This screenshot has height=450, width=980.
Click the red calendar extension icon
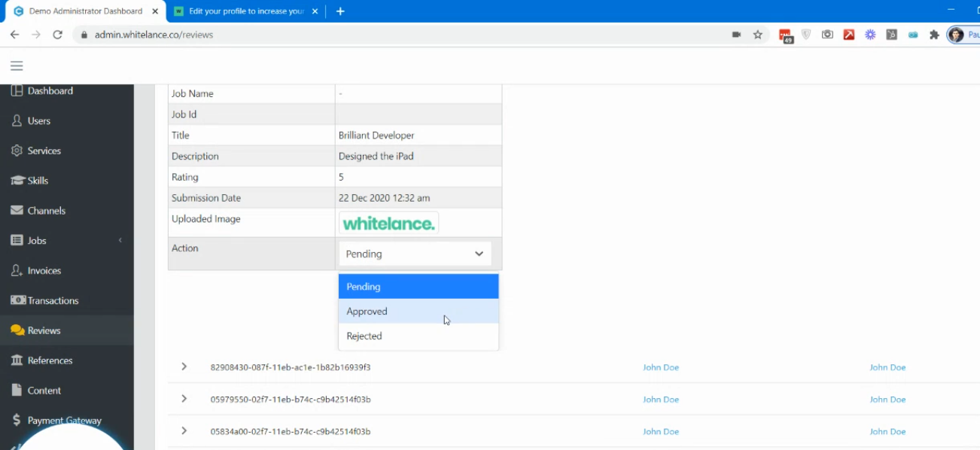[785, 35]
